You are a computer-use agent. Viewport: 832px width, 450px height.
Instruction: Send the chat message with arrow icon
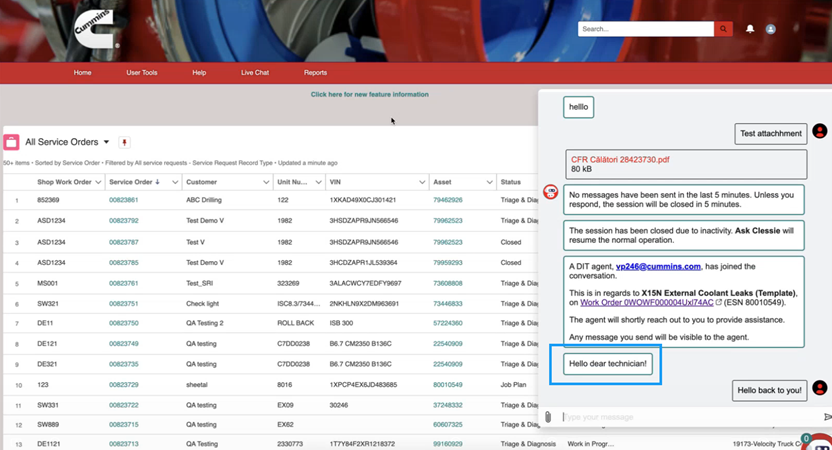(827, 417)
